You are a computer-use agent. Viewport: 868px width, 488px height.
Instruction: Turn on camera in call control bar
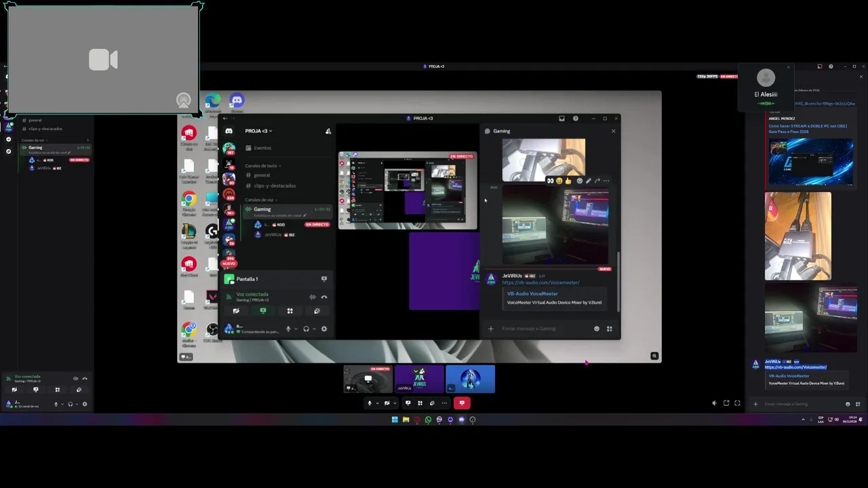[x=387, y=403]
